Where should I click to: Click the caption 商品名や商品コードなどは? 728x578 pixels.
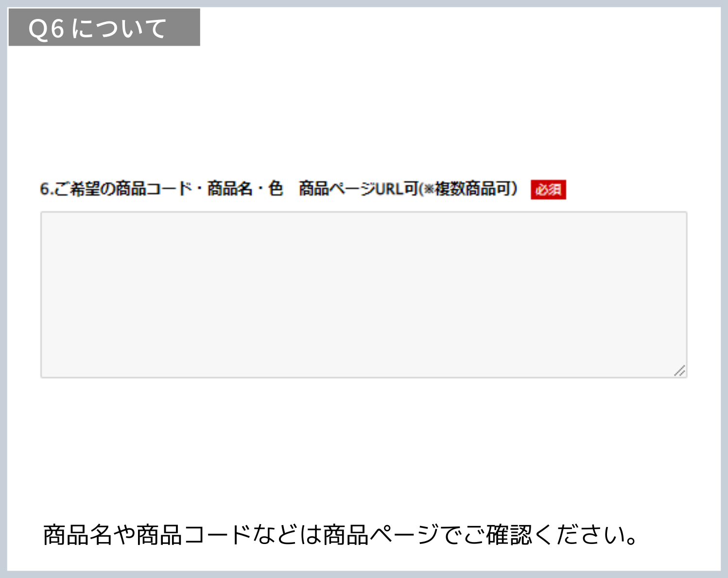tap(182, 535)
